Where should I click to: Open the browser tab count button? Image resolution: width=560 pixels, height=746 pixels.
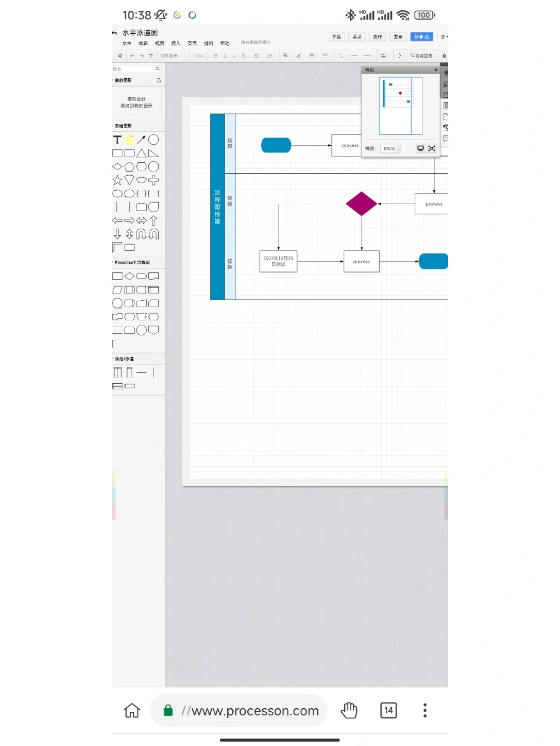point(388,710)
